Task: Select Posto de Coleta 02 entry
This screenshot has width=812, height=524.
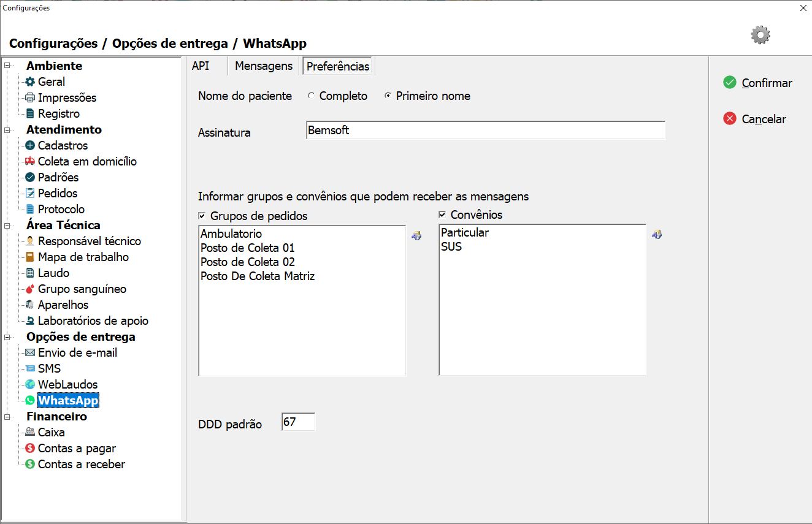Action: coord(248,262)
